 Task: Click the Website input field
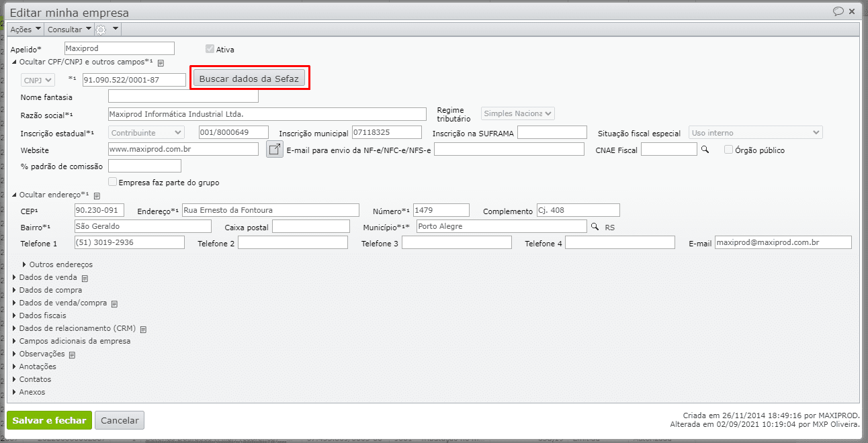[x=183, y=149]
